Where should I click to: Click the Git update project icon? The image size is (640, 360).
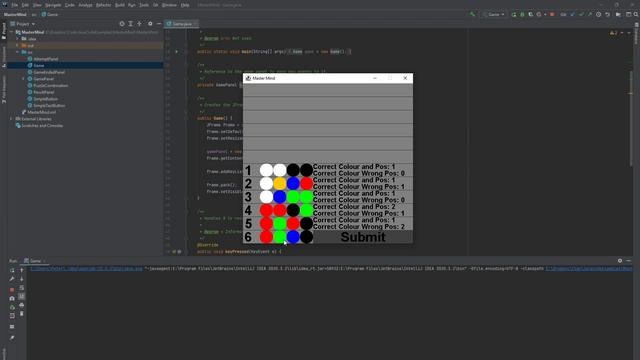(x=572, y=14)
